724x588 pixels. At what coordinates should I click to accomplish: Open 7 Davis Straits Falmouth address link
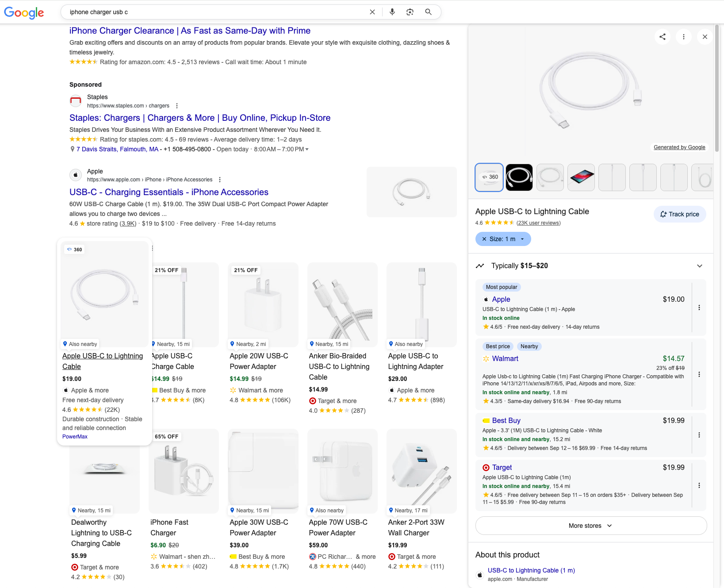coord(117,149)
